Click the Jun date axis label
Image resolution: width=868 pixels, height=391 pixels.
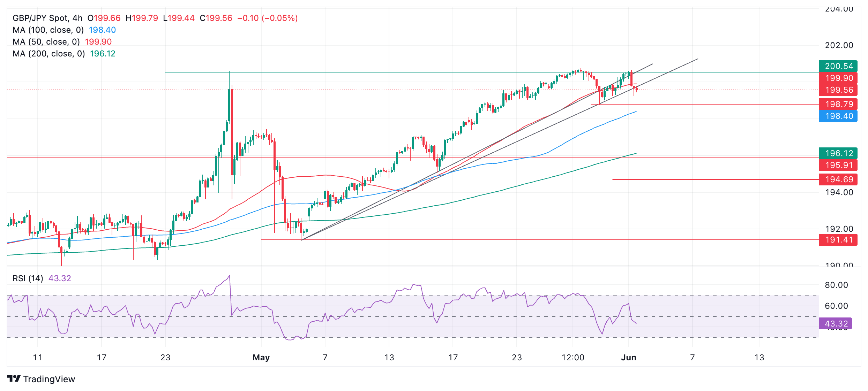point(629,358)
